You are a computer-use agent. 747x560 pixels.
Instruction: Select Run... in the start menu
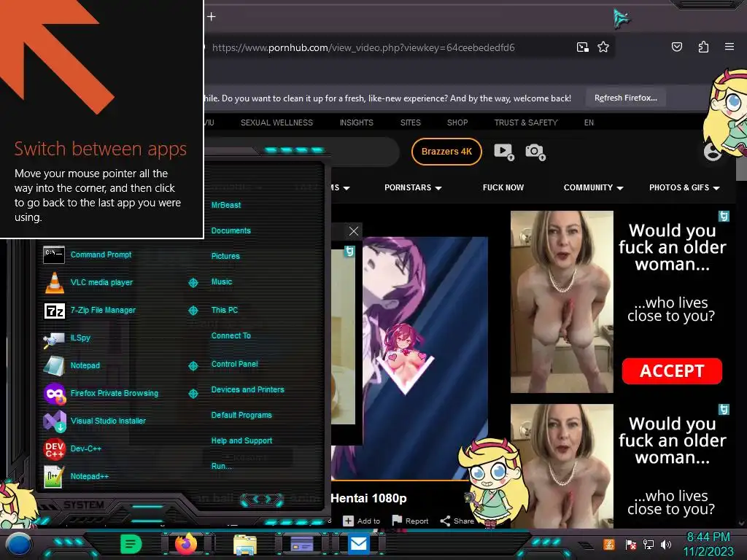[x=221, y=466]
